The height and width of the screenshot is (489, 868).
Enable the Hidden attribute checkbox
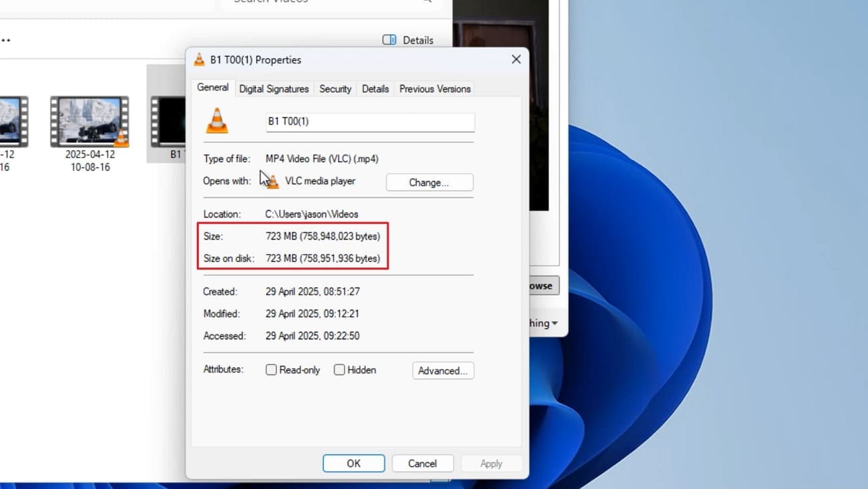pos(339,369)
